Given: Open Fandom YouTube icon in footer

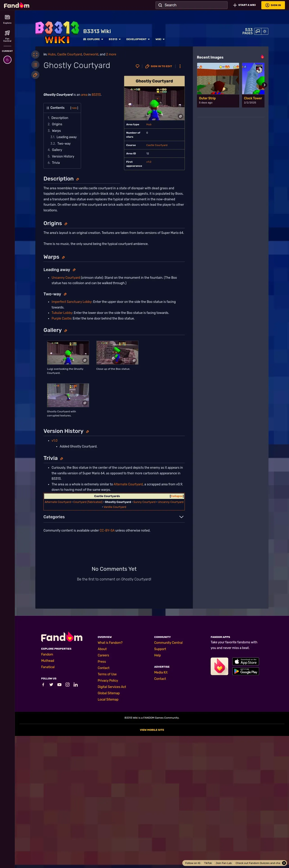Looking at the screenshot, I should tap(59, 685).
